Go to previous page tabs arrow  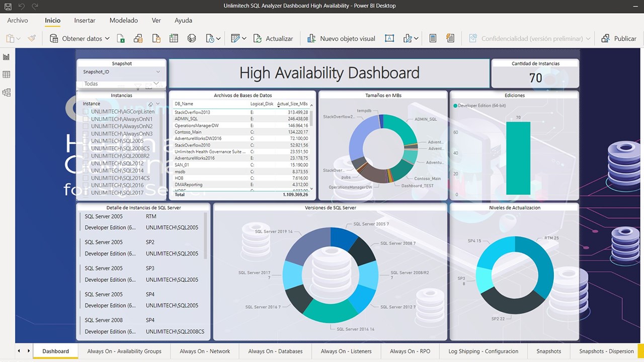19,351
